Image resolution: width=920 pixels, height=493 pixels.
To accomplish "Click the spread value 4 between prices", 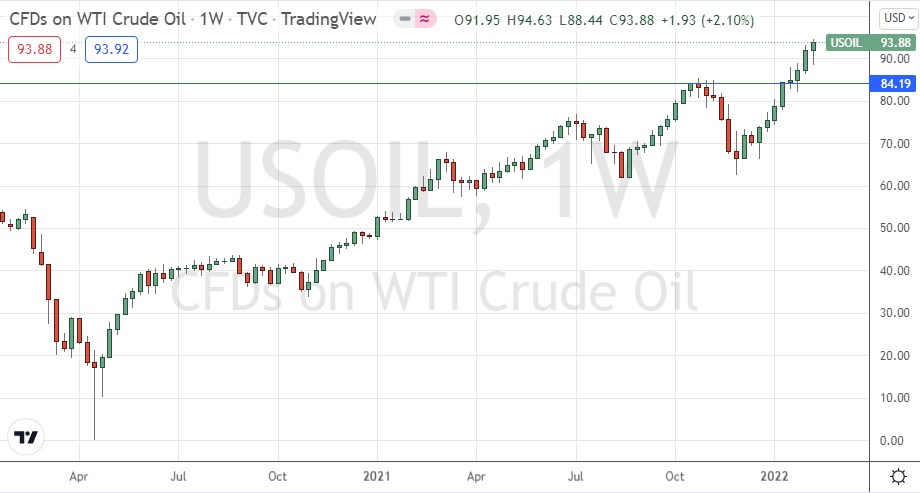I will click(x=73, y=48).
